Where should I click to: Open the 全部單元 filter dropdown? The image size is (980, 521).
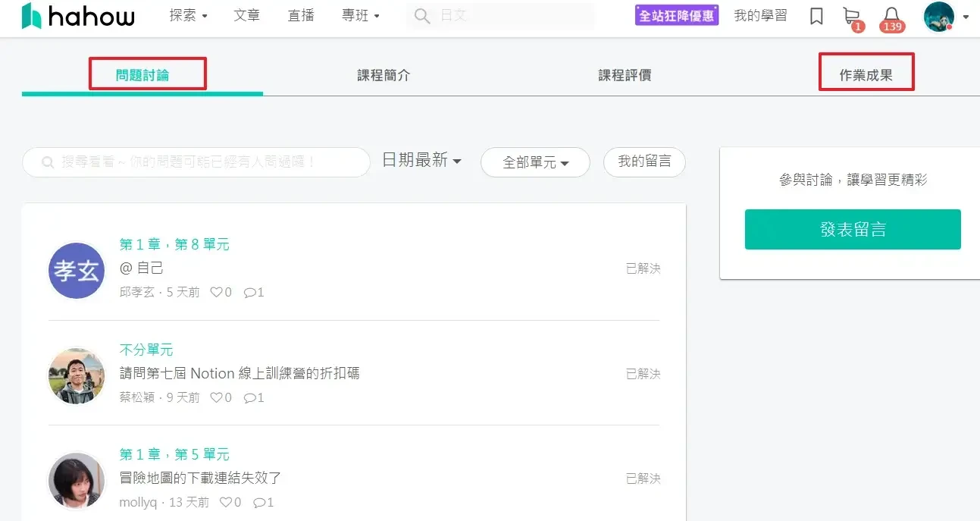tap(535, 162)
